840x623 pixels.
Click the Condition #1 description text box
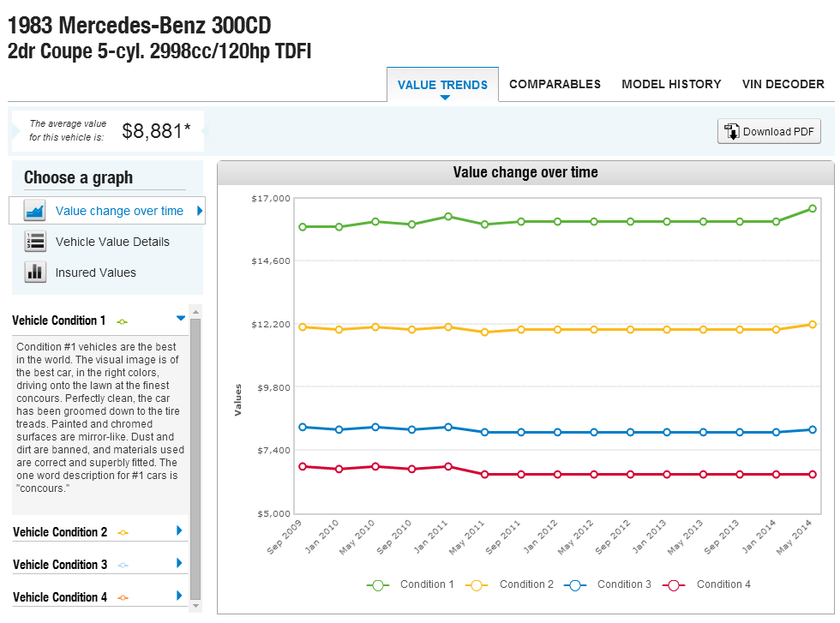(100, 425)
